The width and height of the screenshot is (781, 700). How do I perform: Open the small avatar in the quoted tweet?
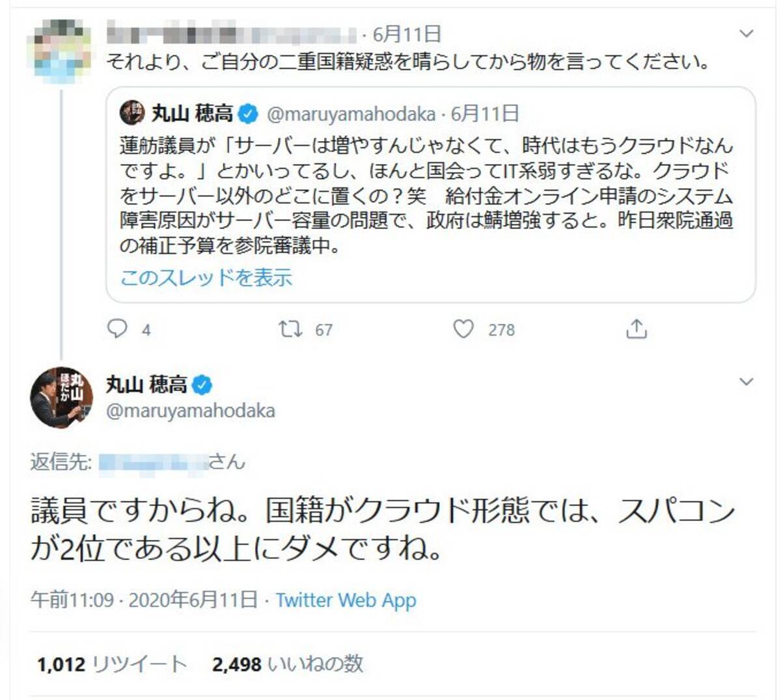click(x=132, y=114)
